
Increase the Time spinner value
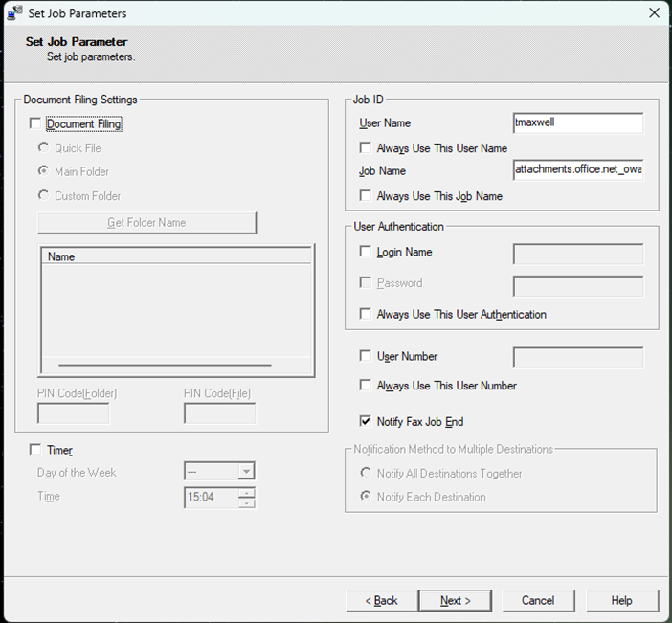coord(247,492)
